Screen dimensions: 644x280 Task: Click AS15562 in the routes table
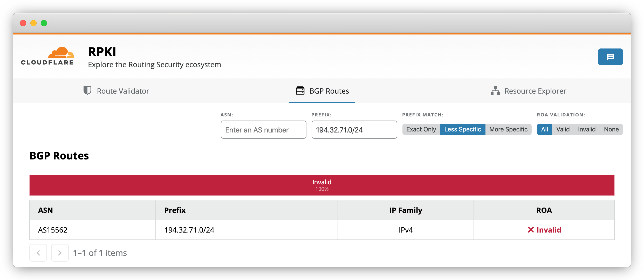pyautogui.click(x=53, y=230)
